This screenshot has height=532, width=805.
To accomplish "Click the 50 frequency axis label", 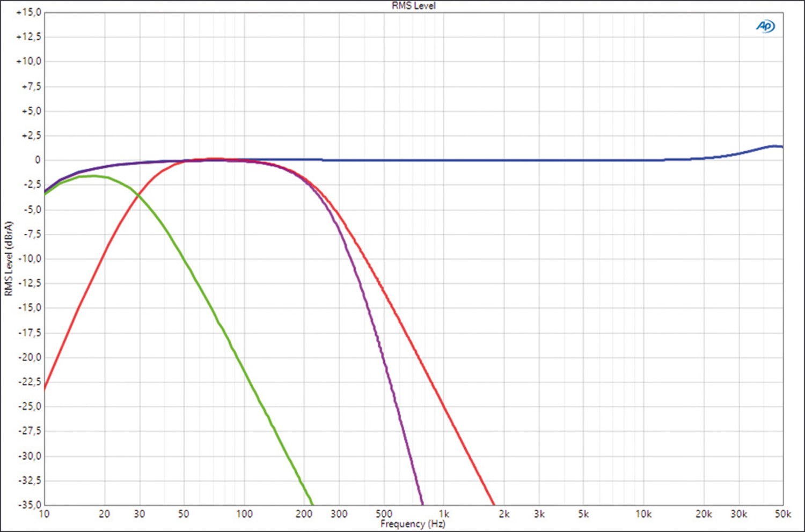I will pyautogui.click(x=184, y=514).
